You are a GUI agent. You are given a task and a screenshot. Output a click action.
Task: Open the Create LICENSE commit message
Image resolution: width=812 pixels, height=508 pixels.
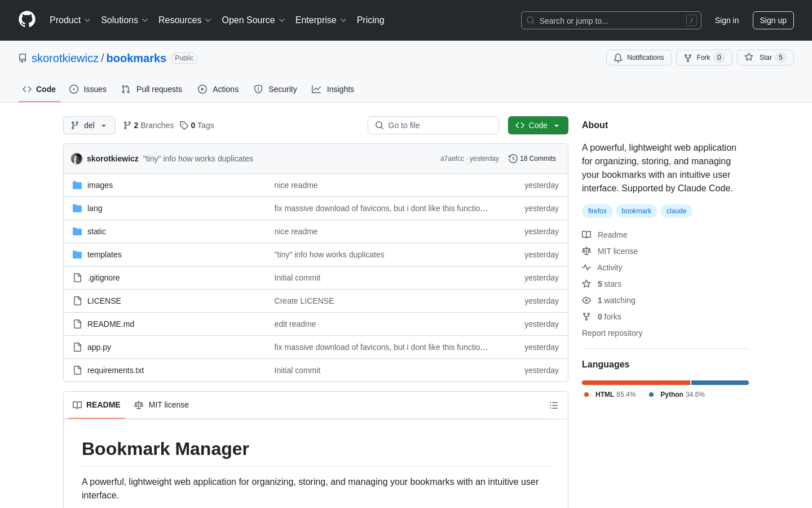(x=304, y=301)
